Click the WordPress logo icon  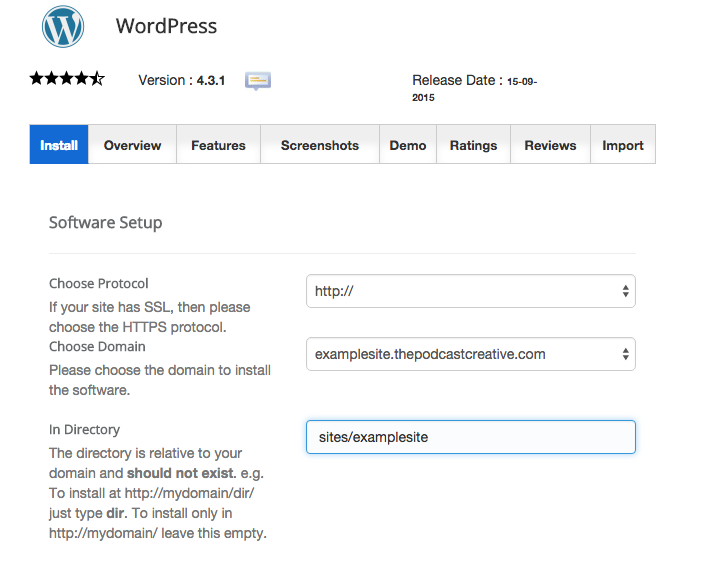(x=63, y=26)
